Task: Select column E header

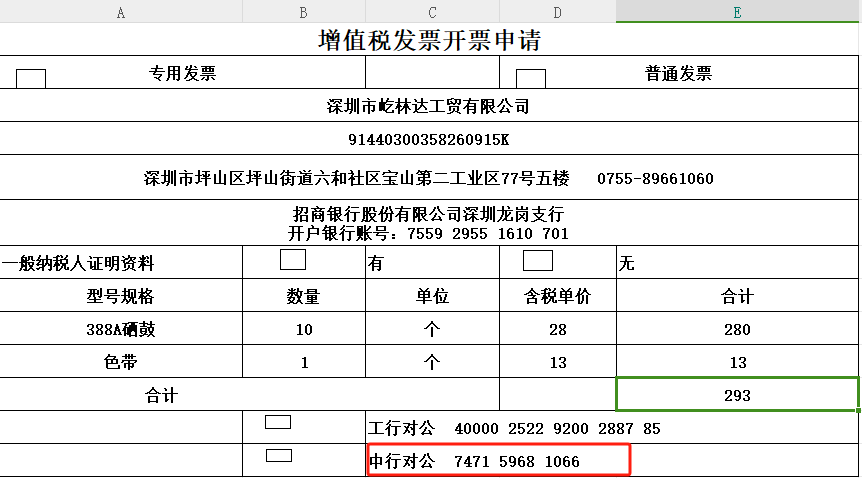Action: (x=737, y=12)
